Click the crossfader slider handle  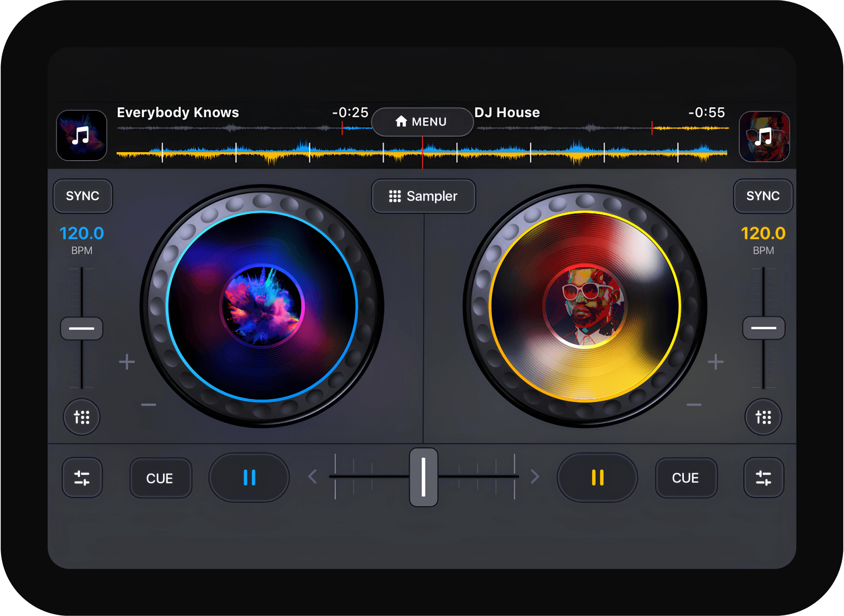(423, 477)
